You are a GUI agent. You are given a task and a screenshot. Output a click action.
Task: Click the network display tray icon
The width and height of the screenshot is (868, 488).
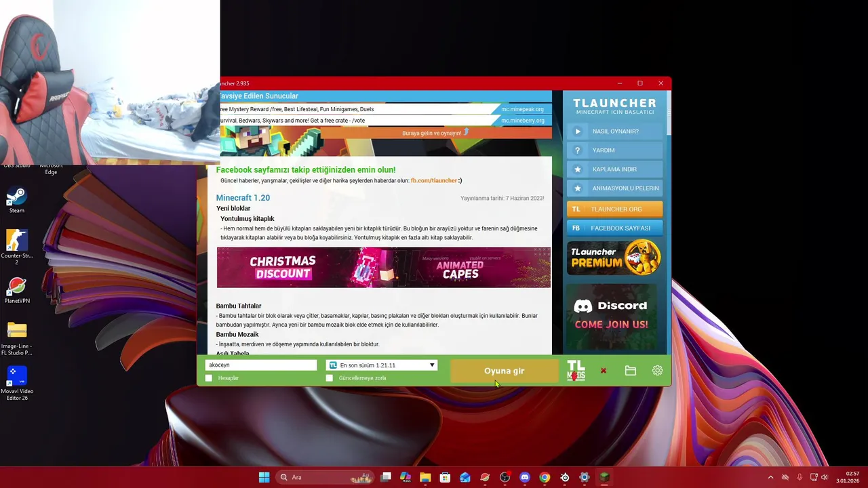[x=814, y=477]
